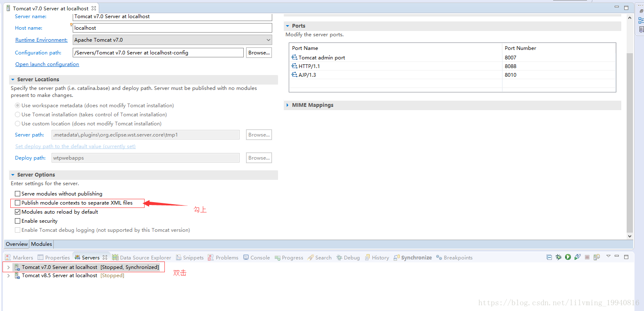The width and height of the screenshot is (644, 311).
Task: Open the Properties view tab
Action: point(54,257)
